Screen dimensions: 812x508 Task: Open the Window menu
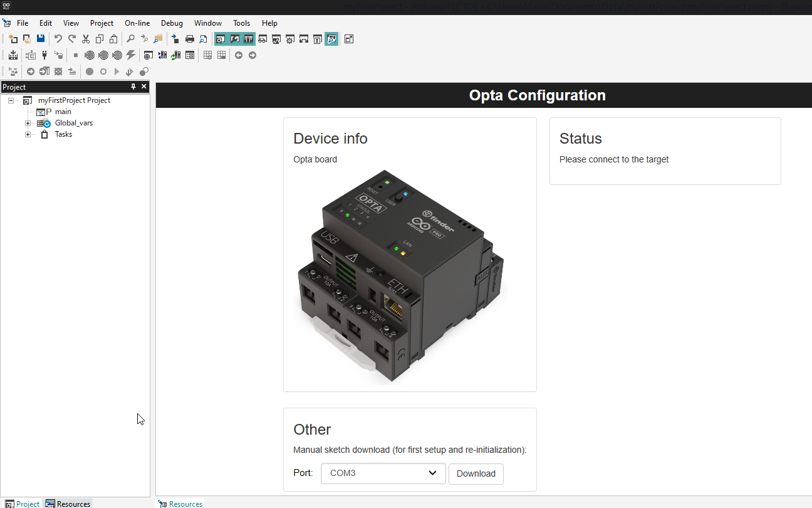click(208, 23)
